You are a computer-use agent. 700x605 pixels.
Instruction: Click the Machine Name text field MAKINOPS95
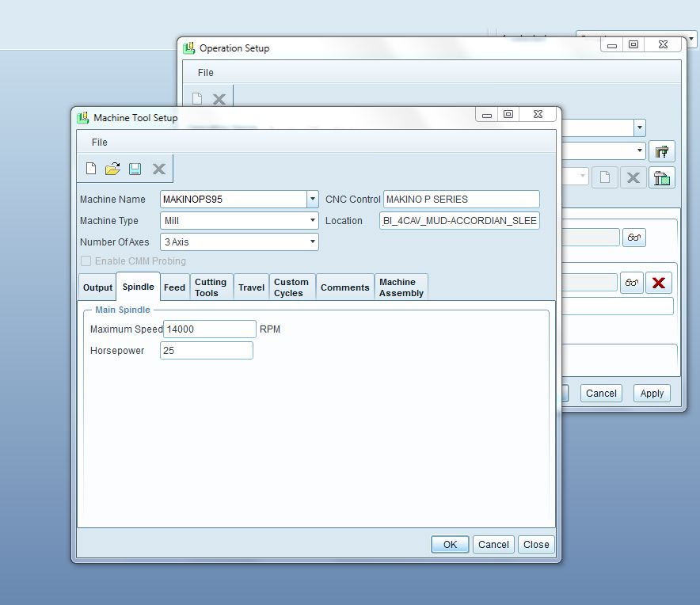(234, 199)
